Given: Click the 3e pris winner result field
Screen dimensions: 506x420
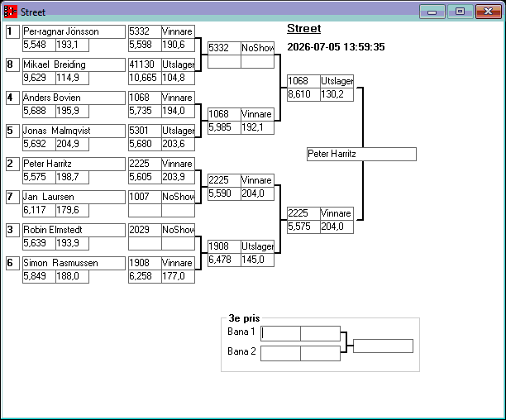Looking at the screenshot, I should point(383,346).
